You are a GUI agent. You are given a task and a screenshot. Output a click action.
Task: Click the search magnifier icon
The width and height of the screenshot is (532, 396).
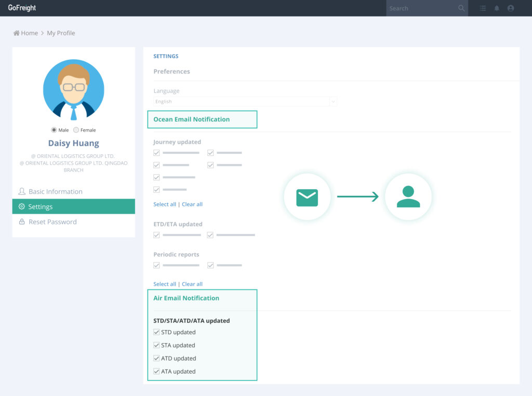click(x=461, y=8)
